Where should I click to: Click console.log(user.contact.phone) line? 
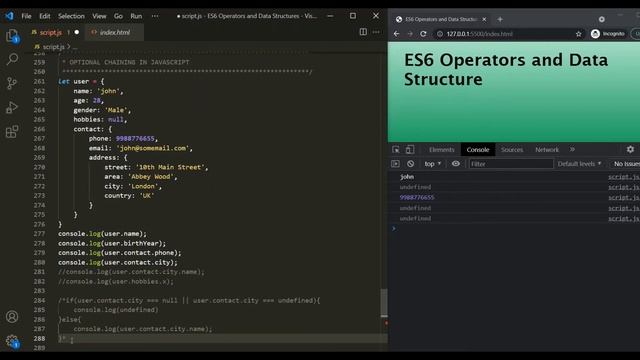[x=120, y=253]
